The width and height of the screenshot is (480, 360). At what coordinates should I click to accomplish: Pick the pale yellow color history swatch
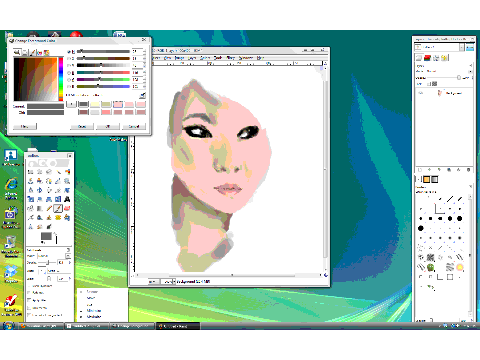coord(95,104)
